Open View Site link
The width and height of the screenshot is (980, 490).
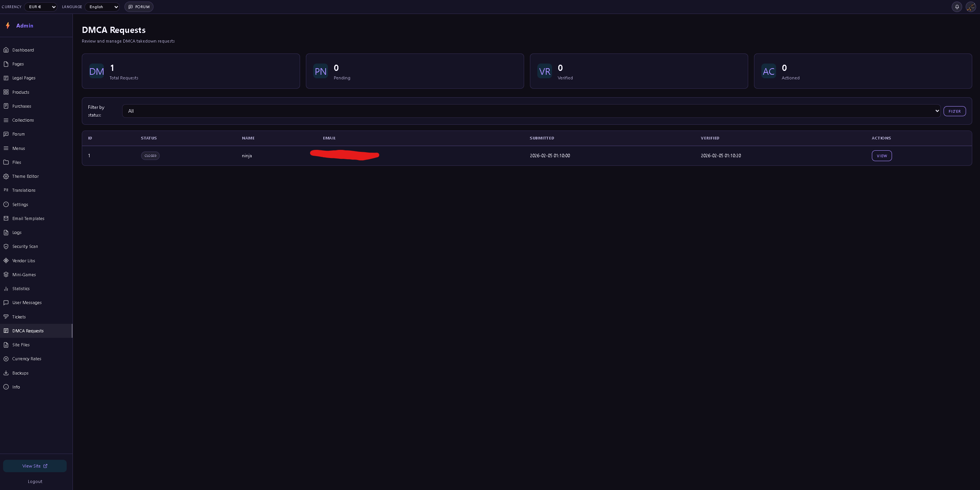(35, 466)
